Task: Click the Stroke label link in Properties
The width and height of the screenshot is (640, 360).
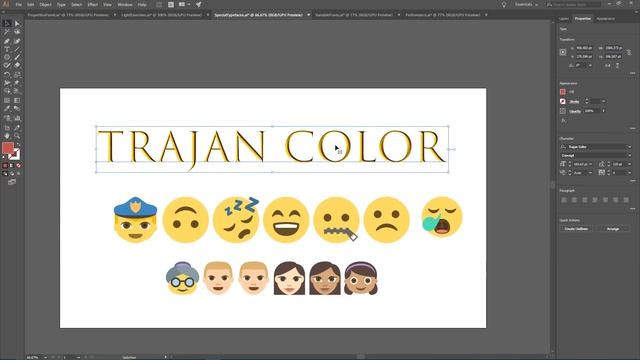Action: [x=574, y=102]
